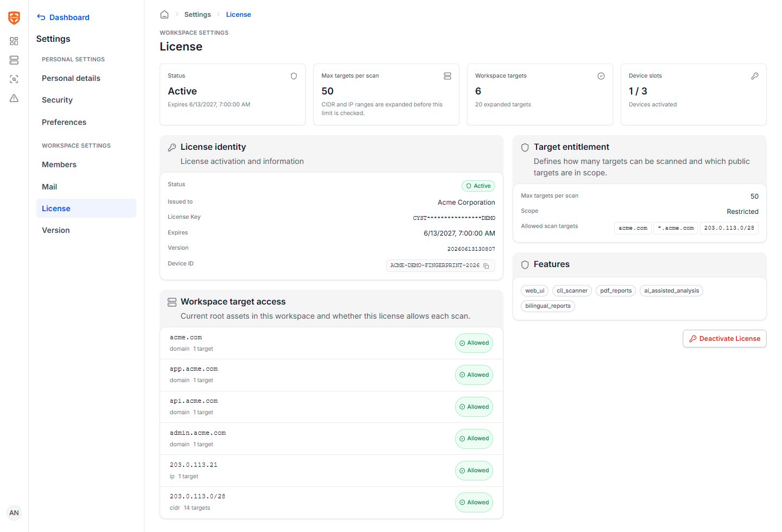Click the Deactivate License button
Screen dimensions: 782x532
[724, 339]
